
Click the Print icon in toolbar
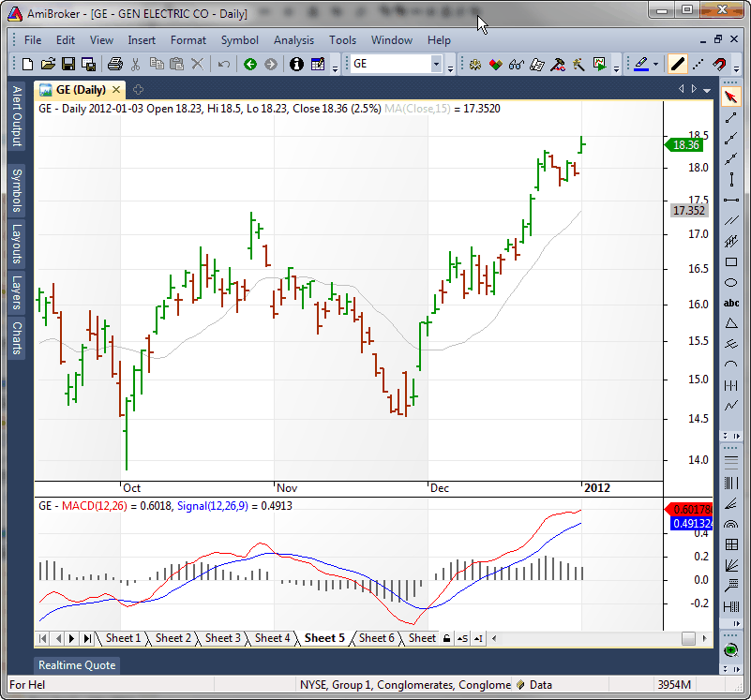tap(114, 65)
